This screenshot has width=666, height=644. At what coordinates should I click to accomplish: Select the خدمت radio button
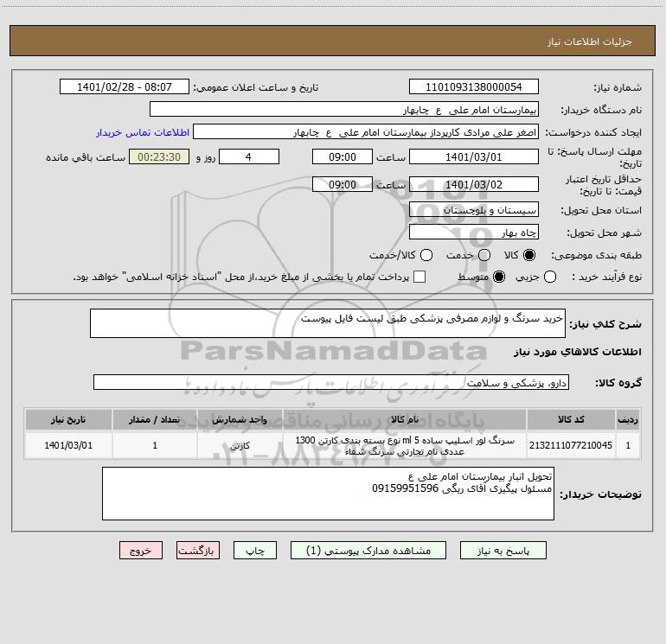[484, 255]
